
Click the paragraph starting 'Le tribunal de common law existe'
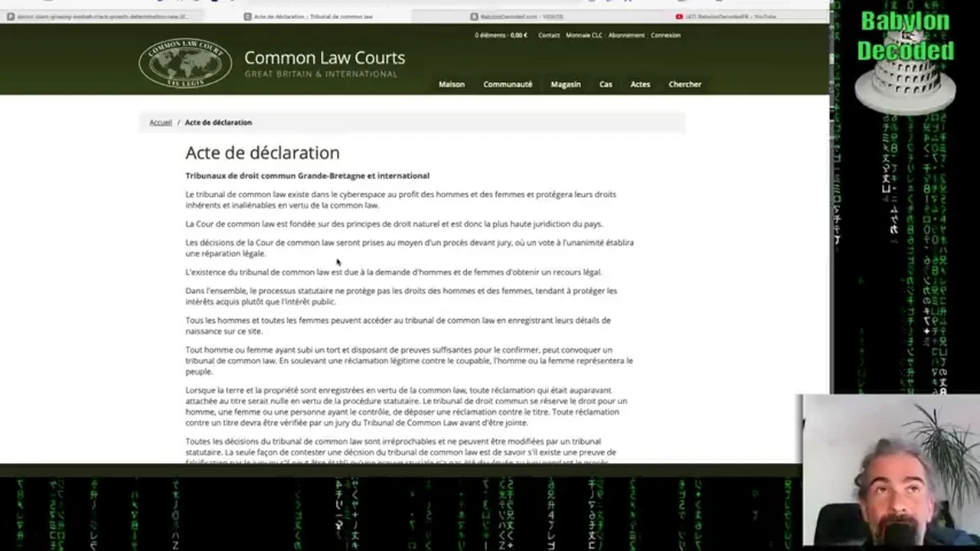[x=400, y=200]
